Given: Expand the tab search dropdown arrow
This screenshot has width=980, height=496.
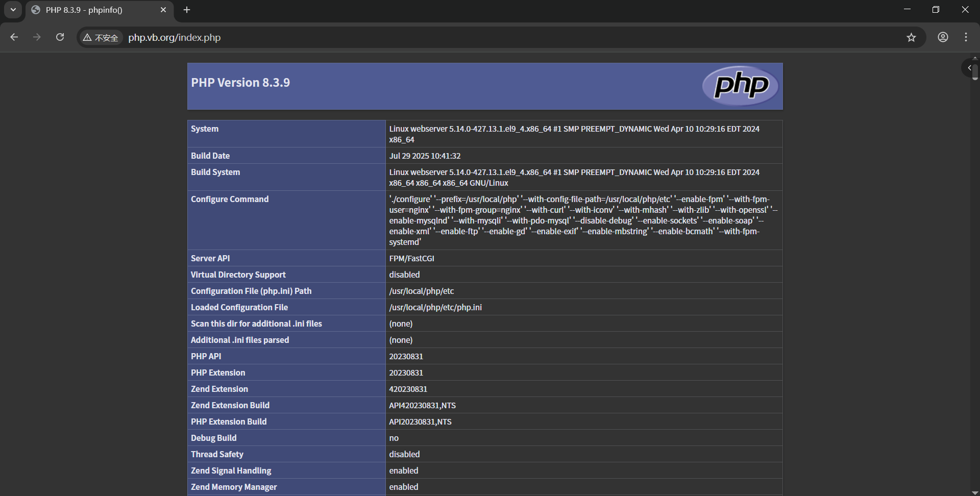Looking at the screenshot, I should (x=13, y=10).
